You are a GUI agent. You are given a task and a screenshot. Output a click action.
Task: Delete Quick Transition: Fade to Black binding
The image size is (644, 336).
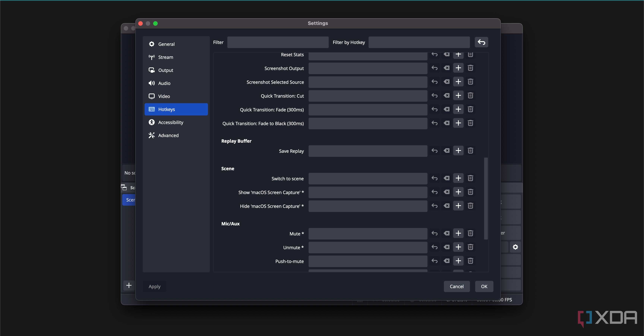[x=470, y=123]
